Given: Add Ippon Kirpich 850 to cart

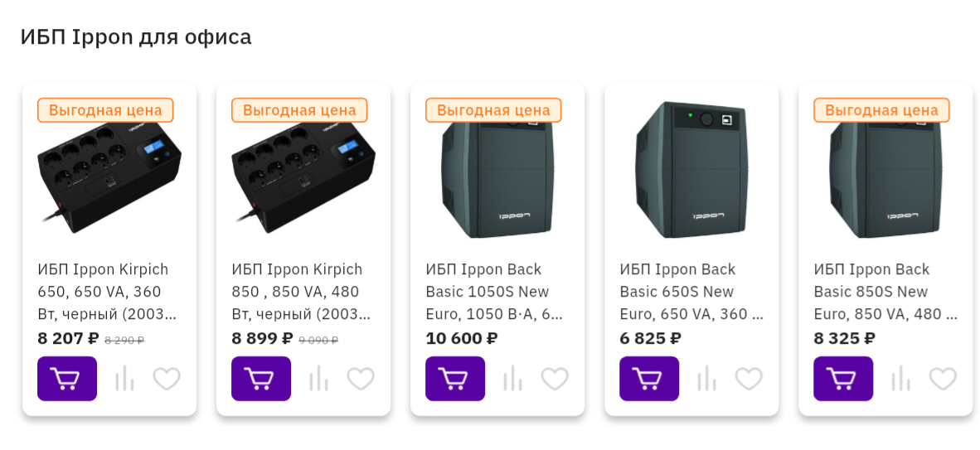Looking at the screenshot, I should [x=261, y=379].
